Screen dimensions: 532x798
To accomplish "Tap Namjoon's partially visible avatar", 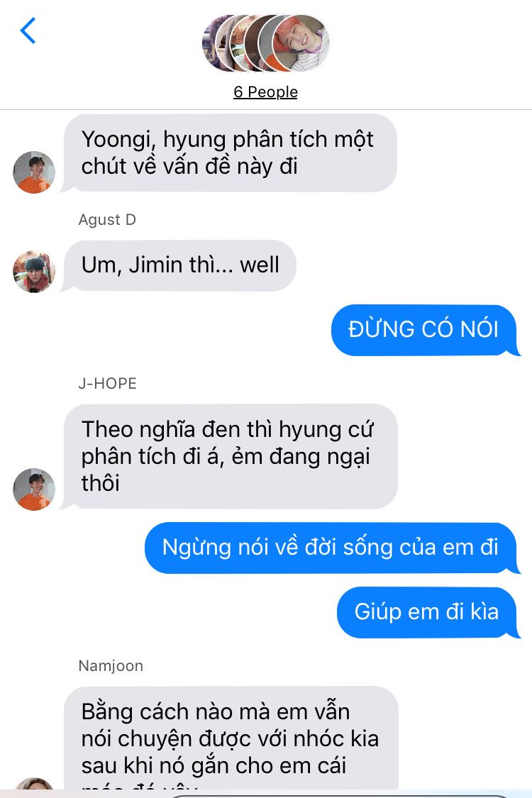I will 33,784.
